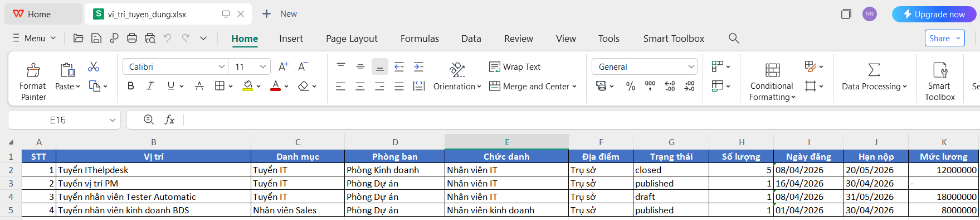Click the insert function fx icon
980x220 pixels.
coord(169,119)
